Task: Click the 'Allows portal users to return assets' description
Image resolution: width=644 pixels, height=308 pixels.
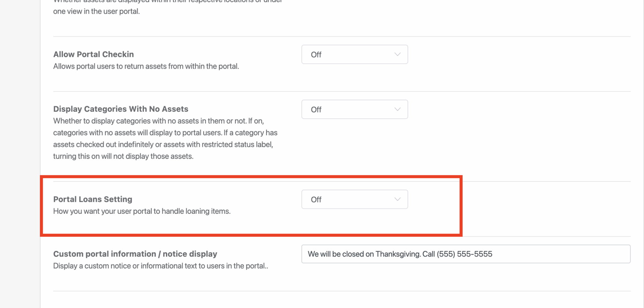Action: (x=146, y=67)
